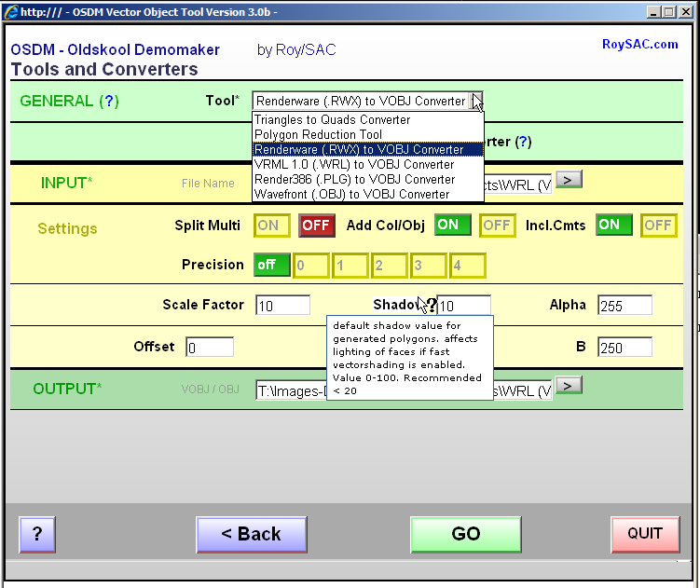Click the Alpha input field
This screenshot has height=588, width=700.
[x=625, y=306]
